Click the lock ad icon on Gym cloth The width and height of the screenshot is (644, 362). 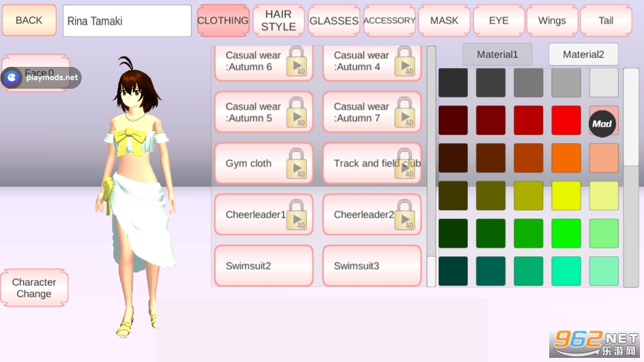(x=296, y=164)
